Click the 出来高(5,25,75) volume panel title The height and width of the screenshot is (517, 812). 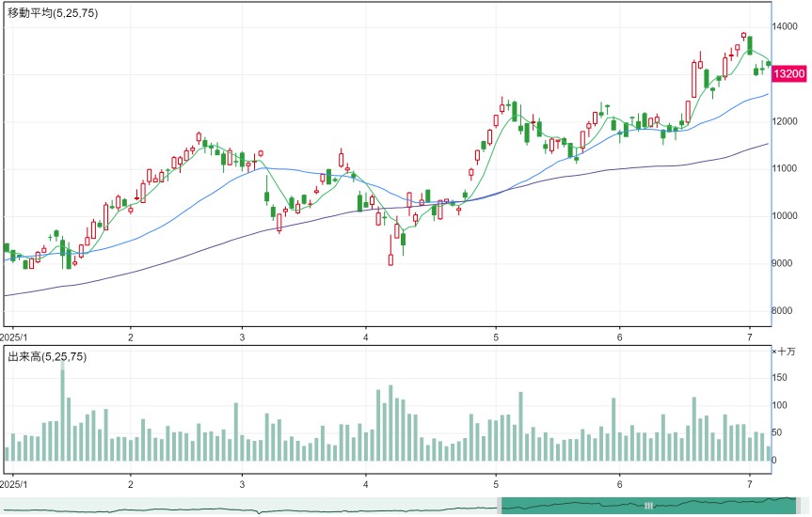point(47,356)
